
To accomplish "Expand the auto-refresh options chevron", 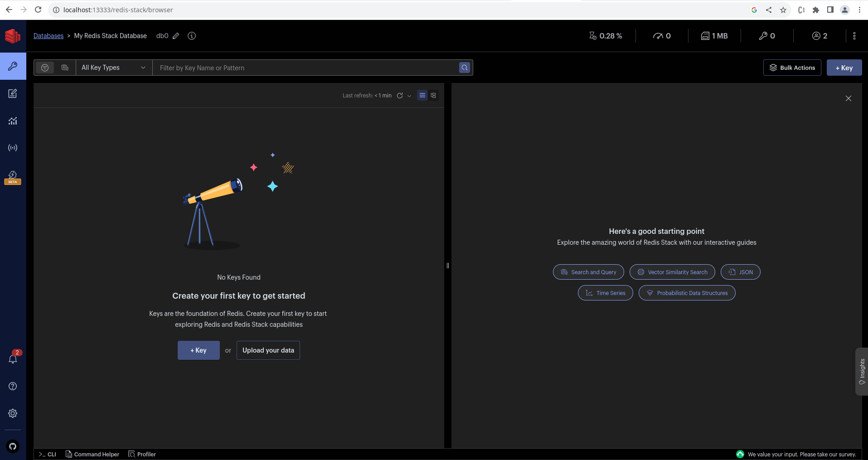I will [409, 96].
